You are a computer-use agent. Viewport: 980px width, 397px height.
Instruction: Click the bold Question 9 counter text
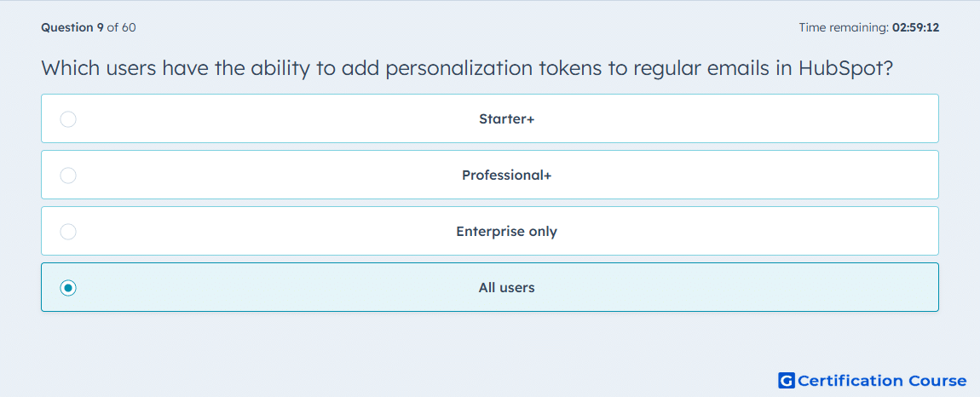72,27
